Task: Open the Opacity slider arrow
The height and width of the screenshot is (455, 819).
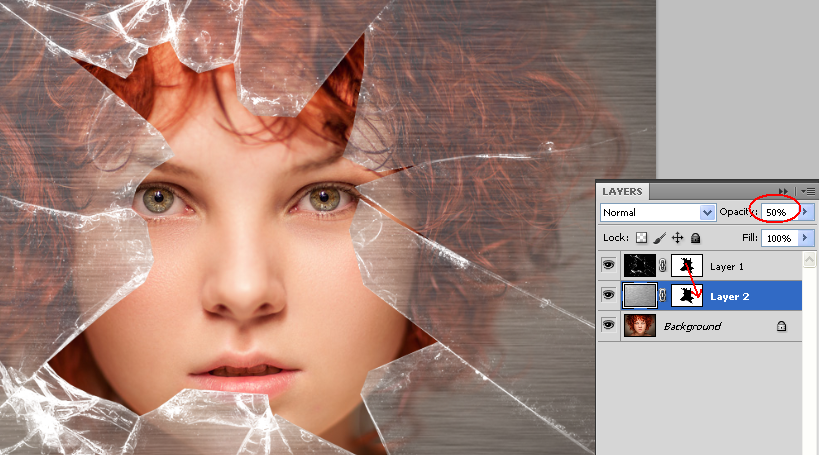Action: point(805,212)
